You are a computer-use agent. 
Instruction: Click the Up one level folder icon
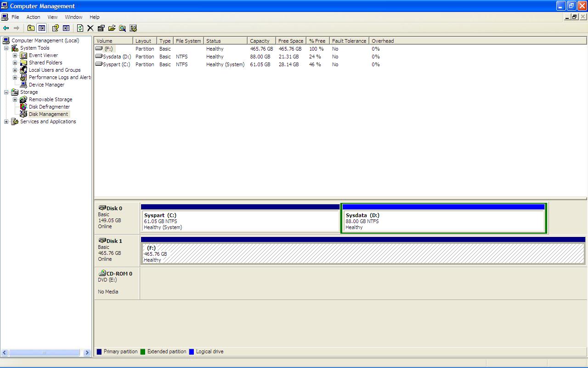click(x=30, y=28)
